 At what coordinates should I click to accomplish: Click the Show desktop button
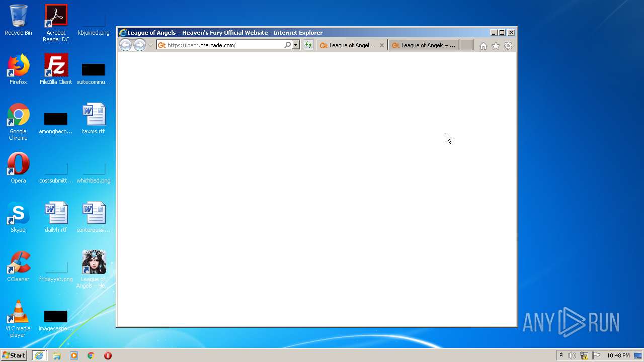638,355
